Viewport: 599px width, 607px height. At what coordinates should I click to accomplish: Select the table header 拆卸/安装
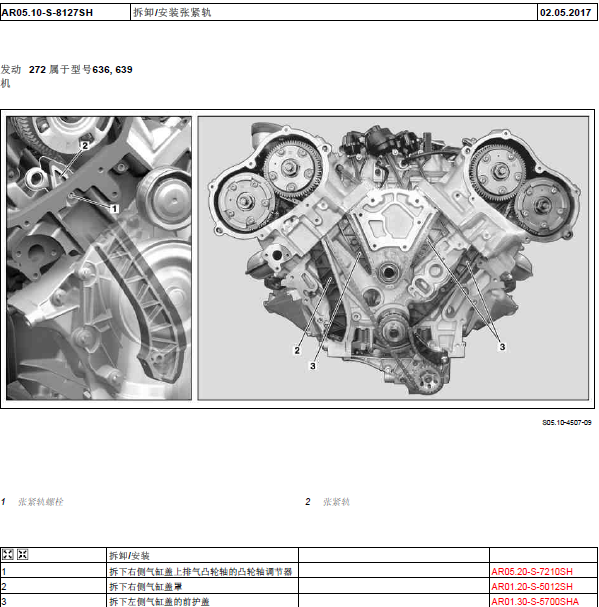(129, 556)
